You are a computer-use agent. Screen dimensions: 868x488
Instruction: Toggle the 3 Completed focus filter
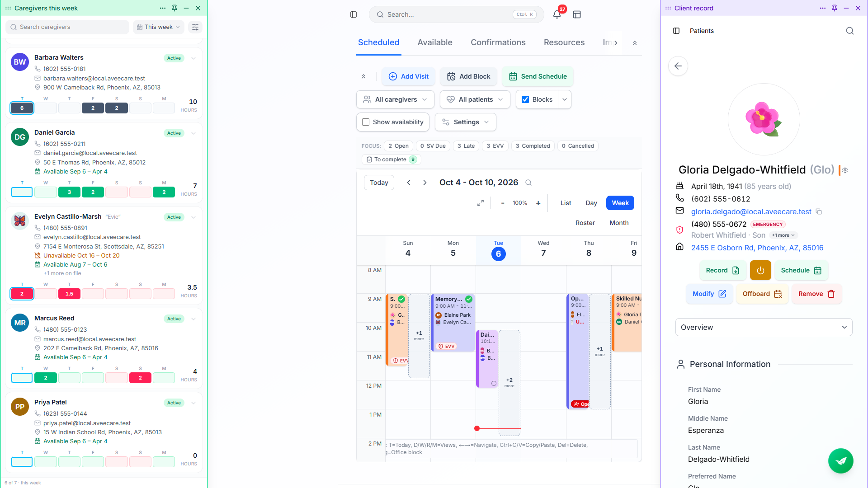(x=533, y=146)
